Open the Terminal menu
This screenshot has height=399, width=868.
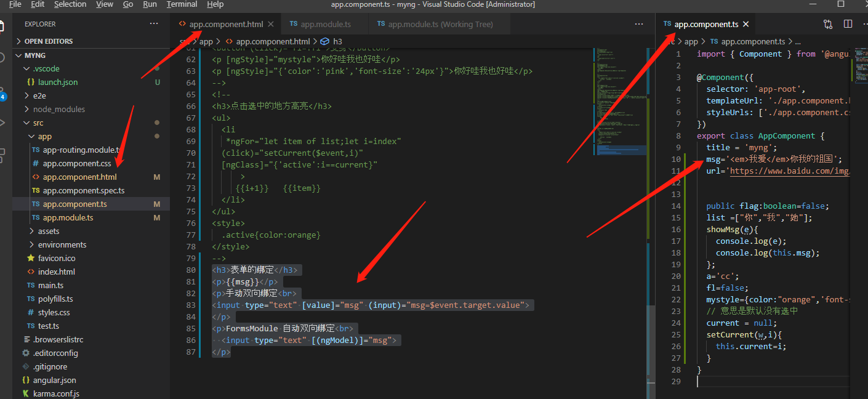pyautogui.click(x=182, y=4)
